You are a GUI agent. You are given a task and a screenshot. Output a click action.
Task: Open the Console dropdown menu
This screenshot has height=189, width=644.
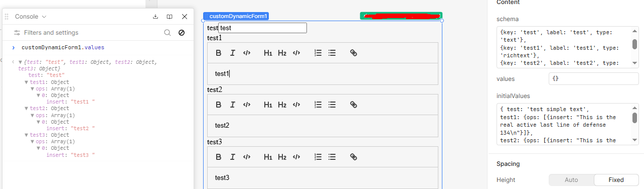tap(31, 17)
